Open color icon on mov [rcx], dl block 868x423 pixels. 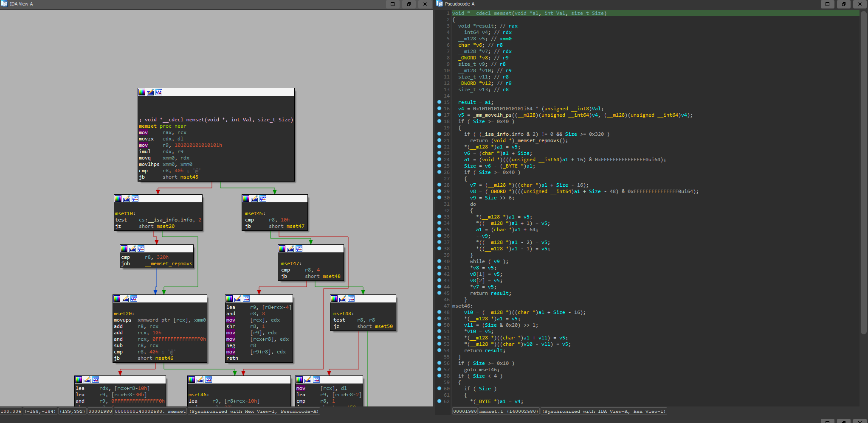299,380
